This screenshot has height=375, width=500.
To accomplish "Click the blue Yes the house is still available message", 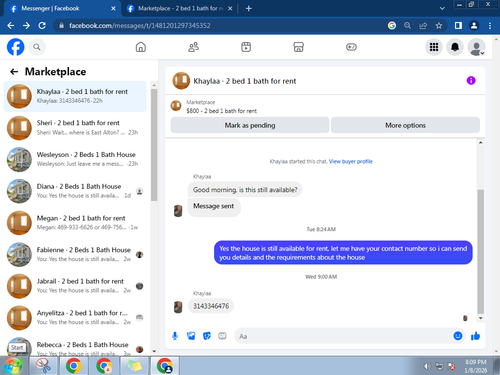I will click(x=343, y=253).
